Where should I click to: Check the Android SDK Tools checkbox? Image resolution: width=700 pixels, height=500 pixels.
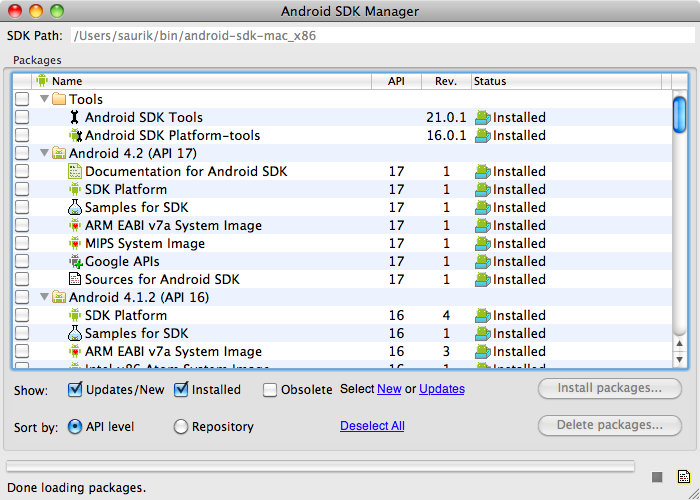coord(22,117)
